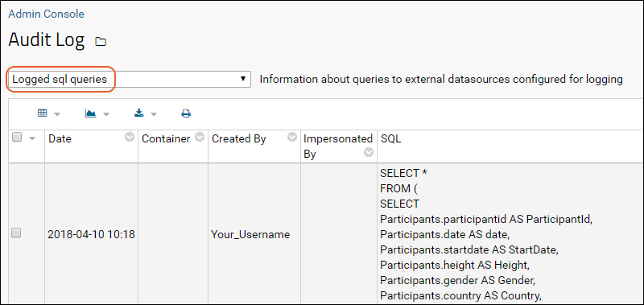Image resolution: width=644 pixels, height=305 pixels.
Task: Click the print icon
Action: point(186,113)
